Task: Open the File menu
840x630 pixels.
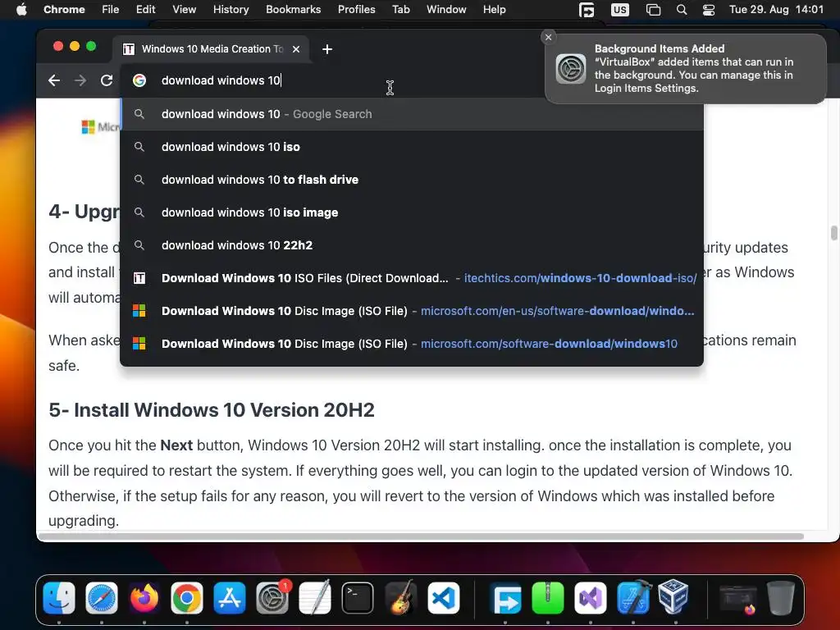Action: [x=111, y=10]
